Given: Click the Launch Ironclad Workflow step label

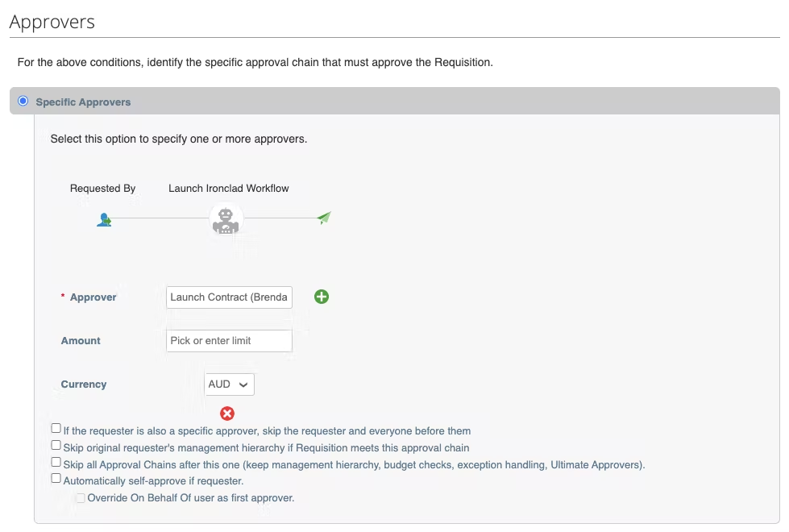Looking at the screenshot, I should (228, 189).
